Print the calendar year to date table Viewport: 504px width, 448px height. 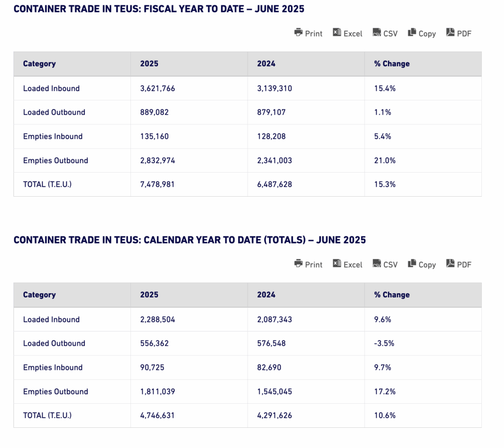tap(308, 264)
